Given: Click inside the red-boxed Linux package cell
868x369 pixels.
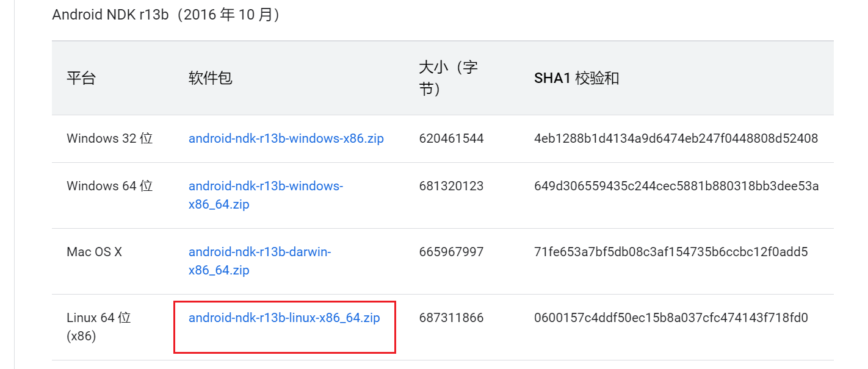Looking at the screenshot, I should click(284, 326).
